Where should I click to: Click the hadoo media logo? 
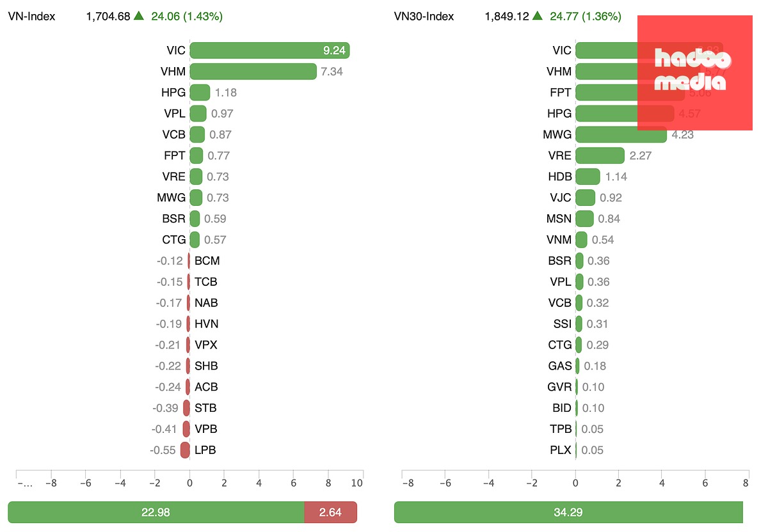(x=694, y=73)
